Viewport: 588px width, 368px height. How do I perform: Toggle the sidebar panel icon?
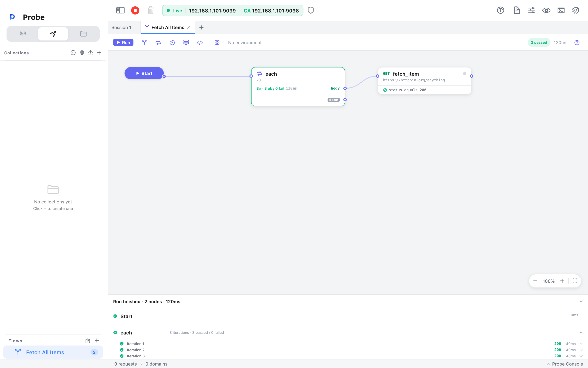[120, 10]
